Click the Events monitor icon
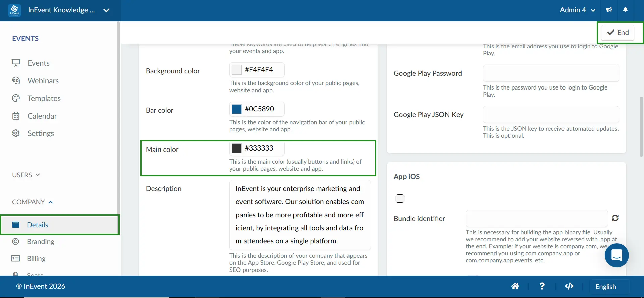 click(x=16, y=63)
